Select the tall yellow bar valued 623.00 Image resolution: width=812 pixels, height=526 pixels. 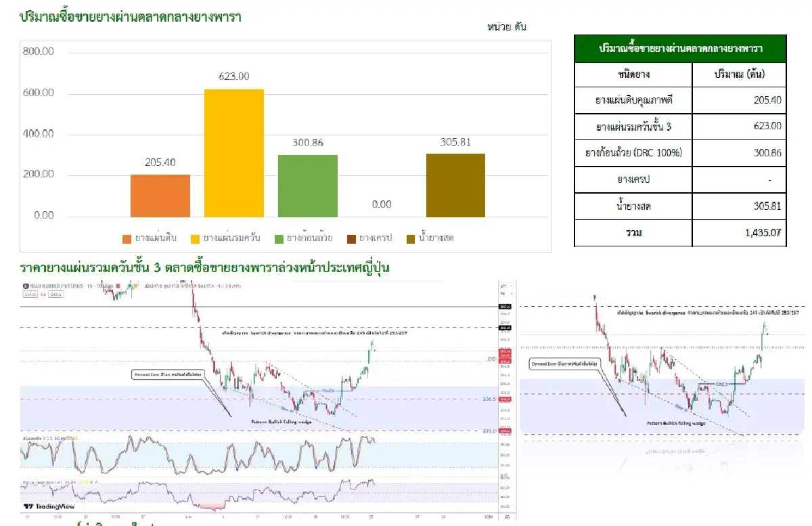234,153
